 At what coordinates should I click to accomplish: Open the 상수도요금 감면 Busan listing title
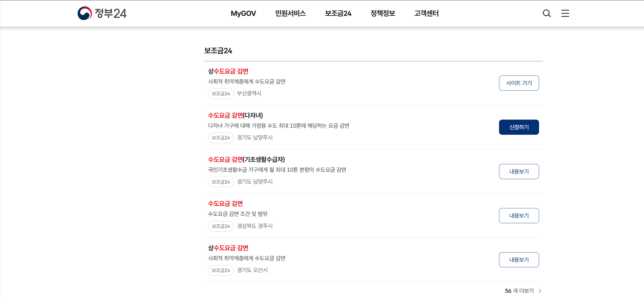(228, 71)
